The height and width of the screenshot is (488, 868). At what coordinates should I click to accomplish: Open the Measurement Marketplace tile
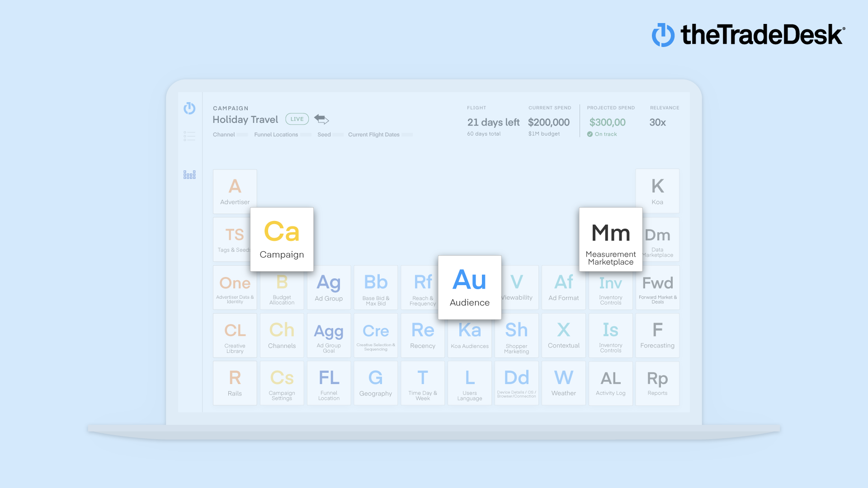pos(610,239)
